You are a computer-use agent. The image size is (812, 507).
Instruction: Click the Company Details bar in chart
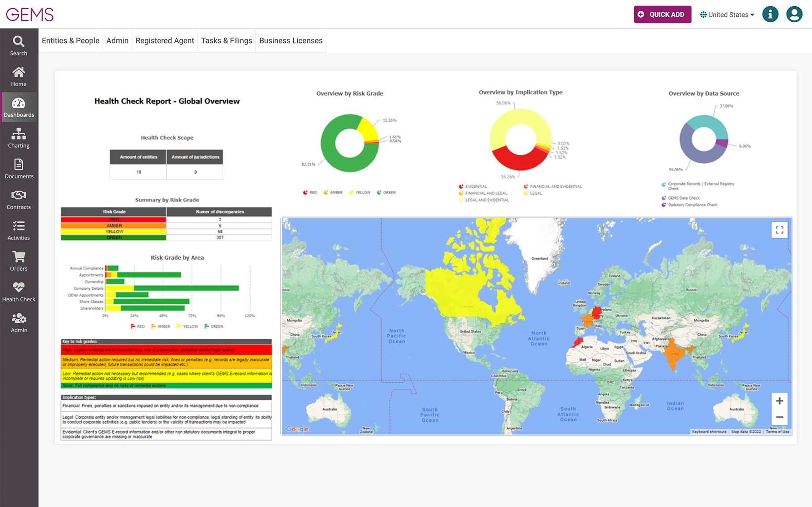172,288
